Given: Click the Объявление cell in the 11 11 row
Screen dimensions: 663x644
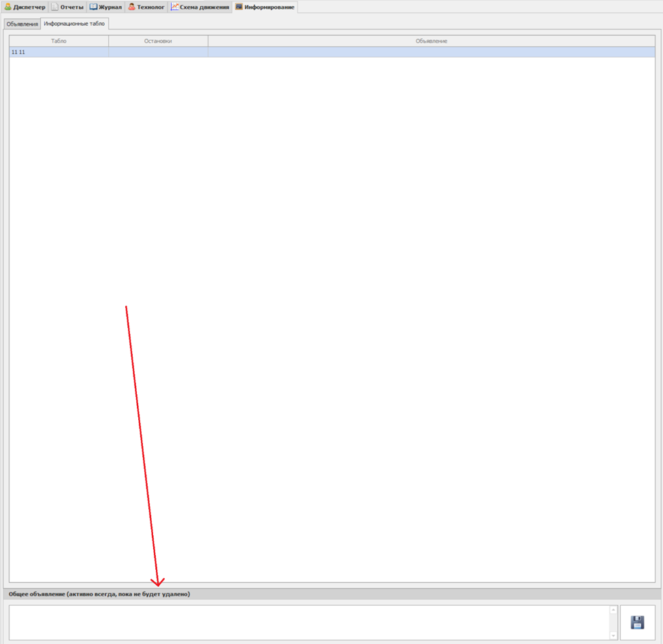Looking at the screenshot, I should click(x=431, y=52).
